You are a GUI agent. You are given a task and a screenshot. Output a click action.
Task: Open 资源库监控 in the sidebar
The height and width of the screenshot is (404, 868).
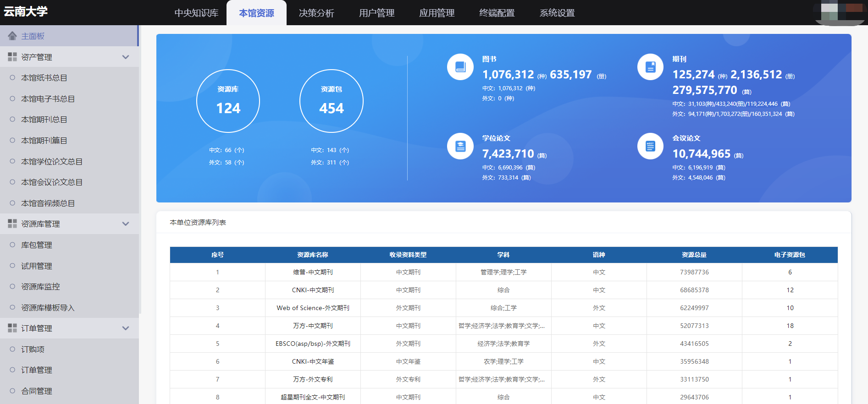click(x=40, y=286)
